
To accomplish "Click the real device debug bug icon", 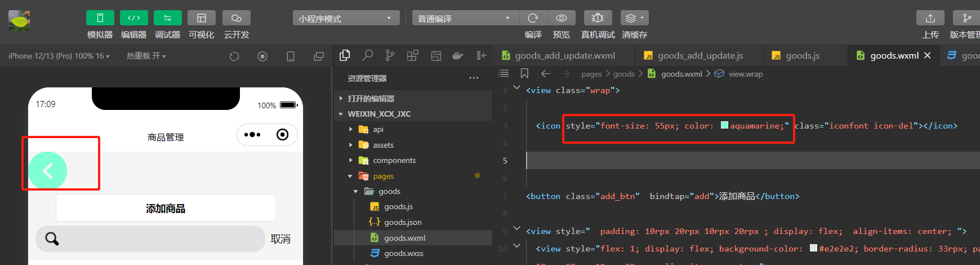I will 598,18.
